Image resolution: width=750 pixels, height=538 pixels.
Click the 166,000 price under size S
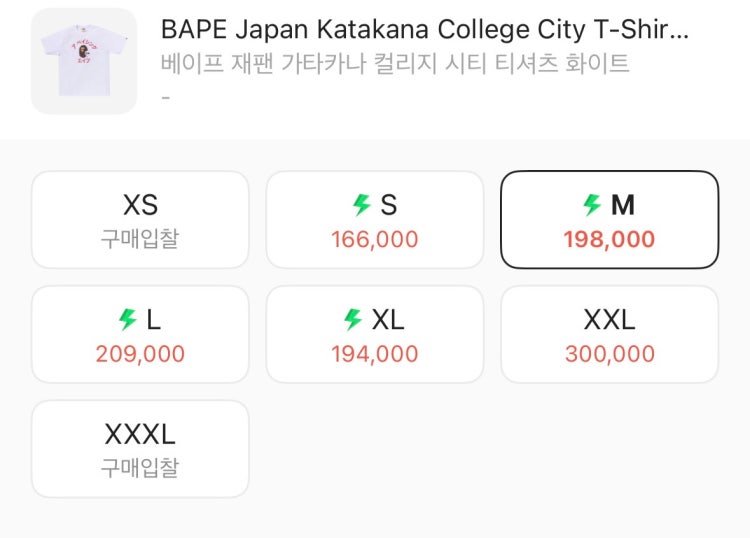point(375,239)
